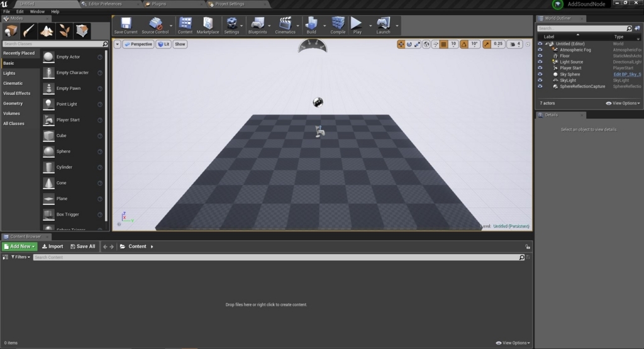Image resolution: width=644 pixels, height=349 pixels.
Task: Open the Lit view mode dropdown
Action: [164, 44]
